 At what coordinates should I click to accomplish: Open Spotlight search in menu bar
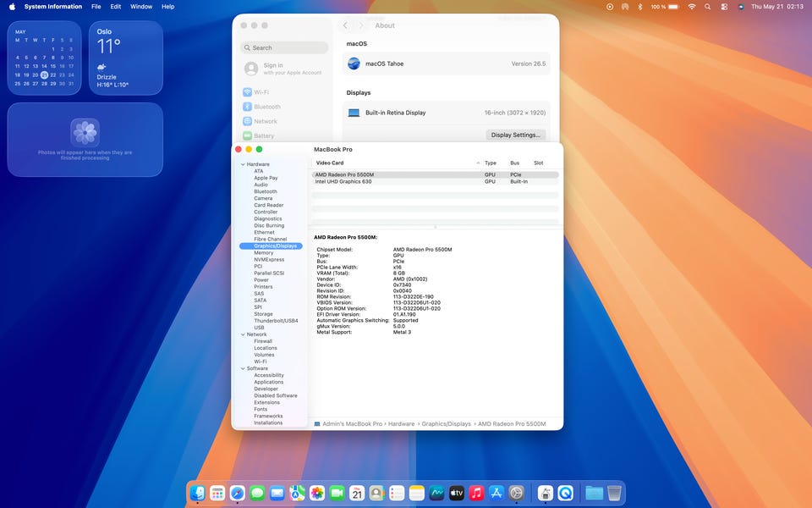[707, 7]
